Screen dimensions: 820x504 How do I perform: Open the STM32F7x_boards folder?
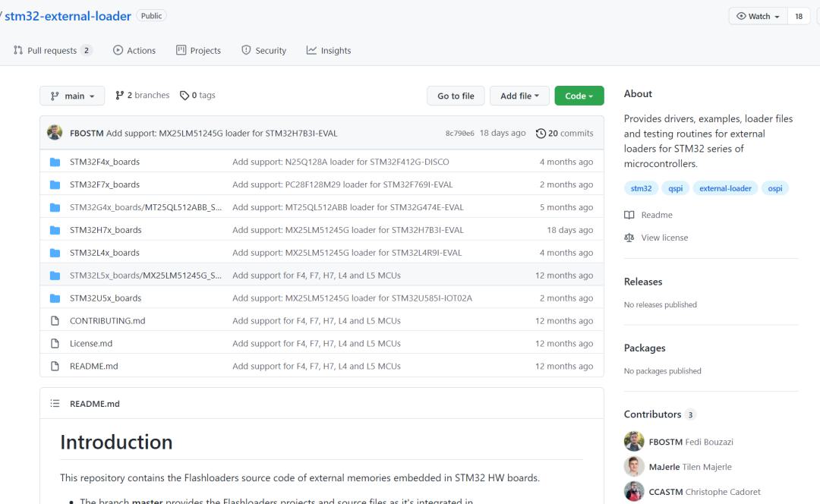pyautogui.click(x=105, y=184)
